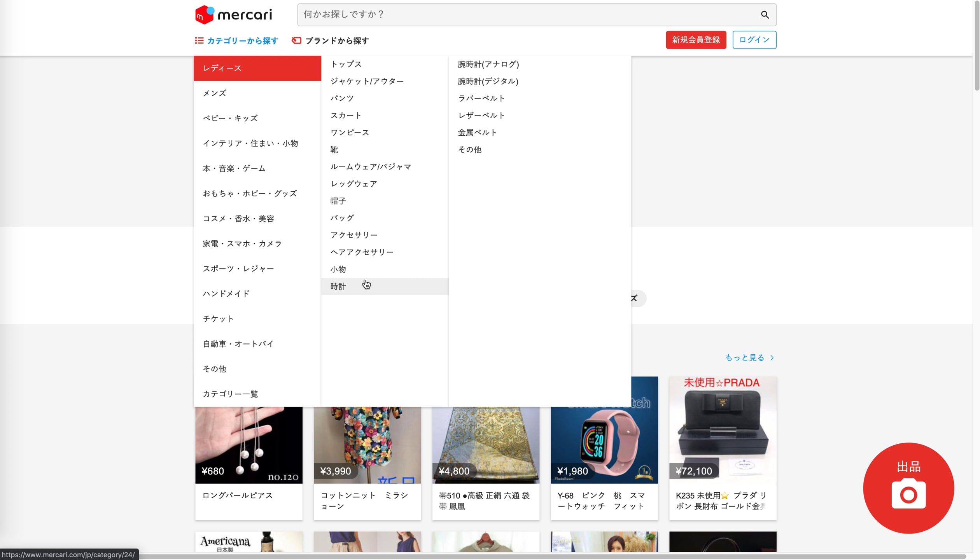Open the PRADA wallet listing thumbnail
Image resolution: width=980 pixels, height=560 pixels.
(723, 430)
